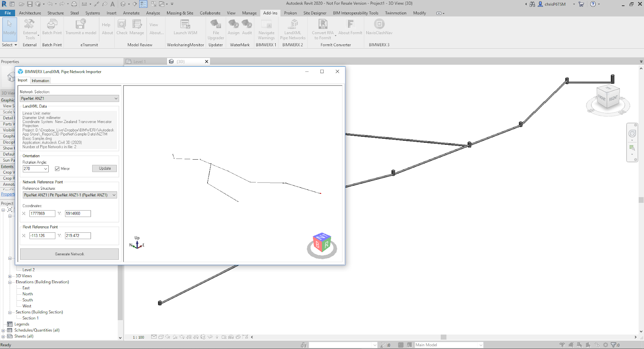The width and height of the screenshot is (644, 349).
Task: Click the Update orientation button
Action: (105, 168)
